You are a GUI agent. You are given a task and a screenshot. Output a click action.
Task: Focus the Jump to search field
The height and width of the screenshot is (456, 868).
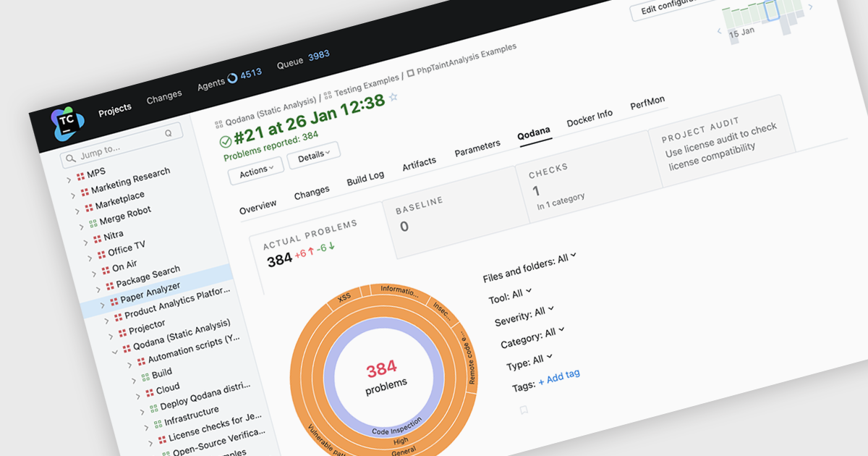pos(122,146)
